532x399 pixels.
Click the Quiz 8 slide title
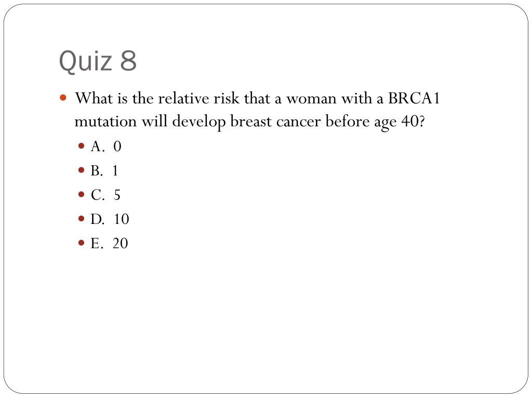[98, 61]
